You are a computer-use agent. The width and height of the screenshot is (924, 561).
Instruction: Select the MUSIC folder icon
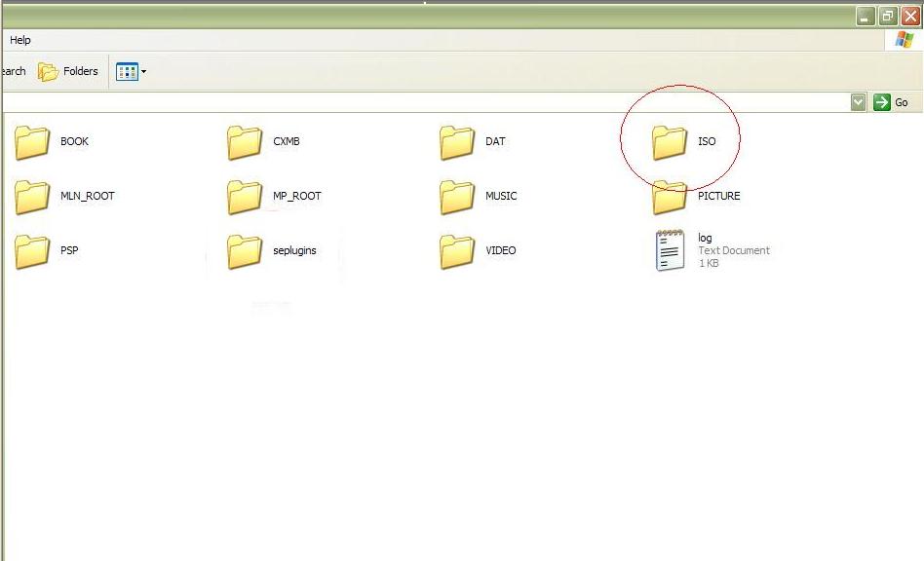[x=457, y=197]
